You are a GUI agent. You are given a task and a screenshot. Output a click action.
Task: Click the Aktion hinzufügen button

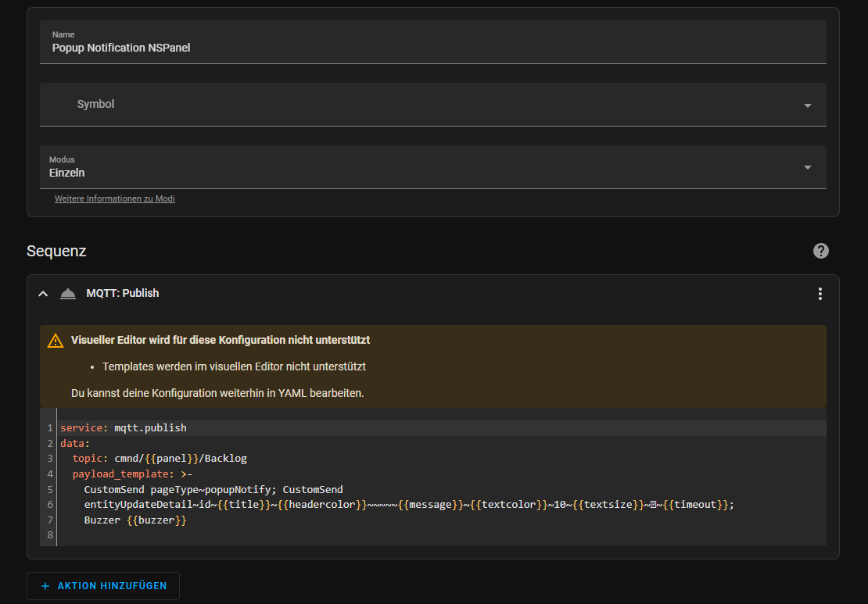tap(102, 585)
